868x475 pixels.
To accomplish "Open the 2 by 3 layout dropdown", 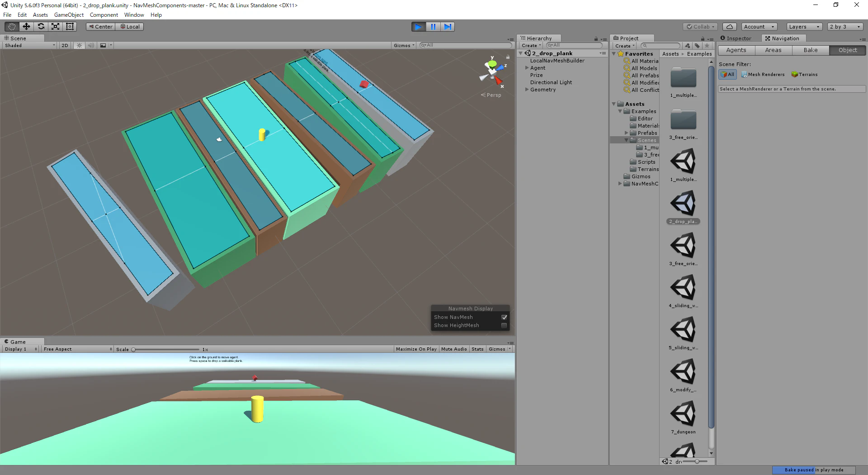I will [x=845, y=27].
